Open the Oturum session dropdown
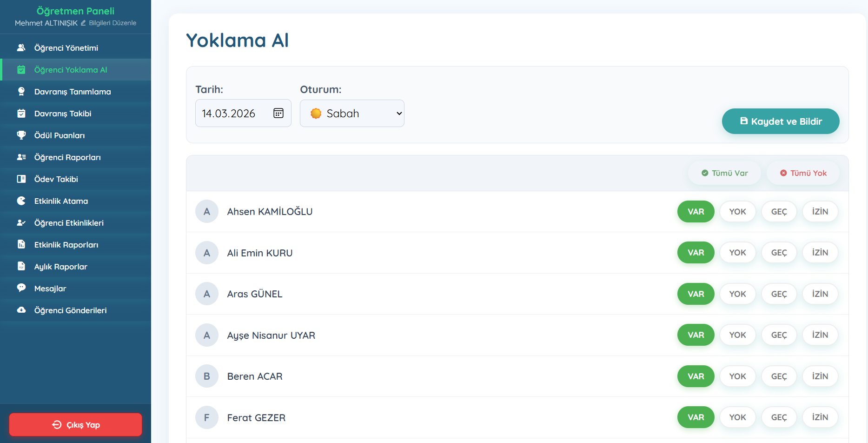This screenshot has width=868, height=443. click(x=352, y=114)
